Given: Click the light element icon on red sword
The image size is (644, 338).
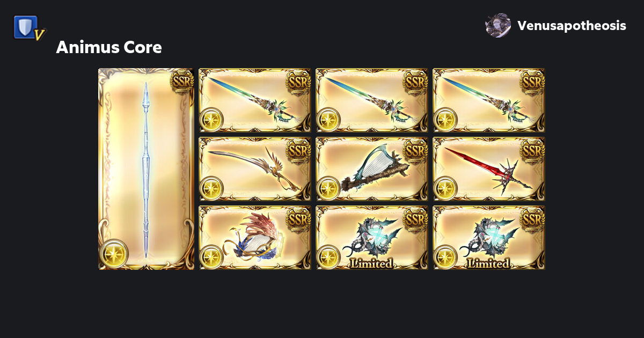Looking at the screenshot, I should (446, 188).
